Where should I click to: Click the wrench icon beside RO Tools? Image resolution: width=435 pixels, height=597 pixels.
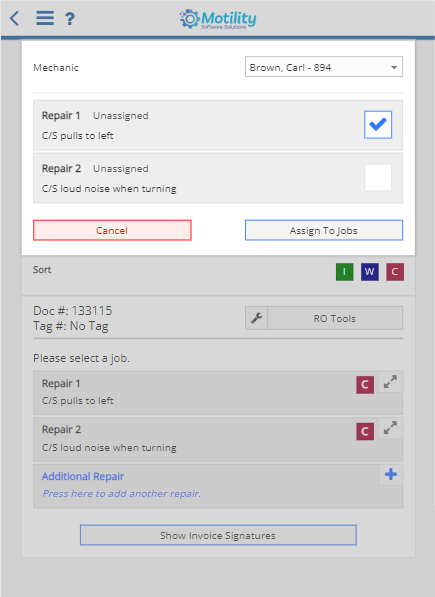pos(257,318)
